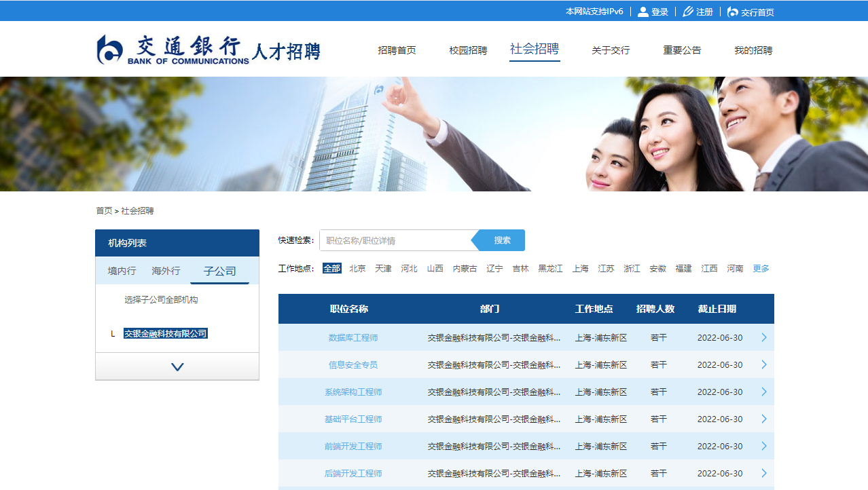Open the arrow for 系统架构工程师 row
Image resolution: width=868 pixels, height=490 pixels.
pyautogui.click(x=764, y=392)
